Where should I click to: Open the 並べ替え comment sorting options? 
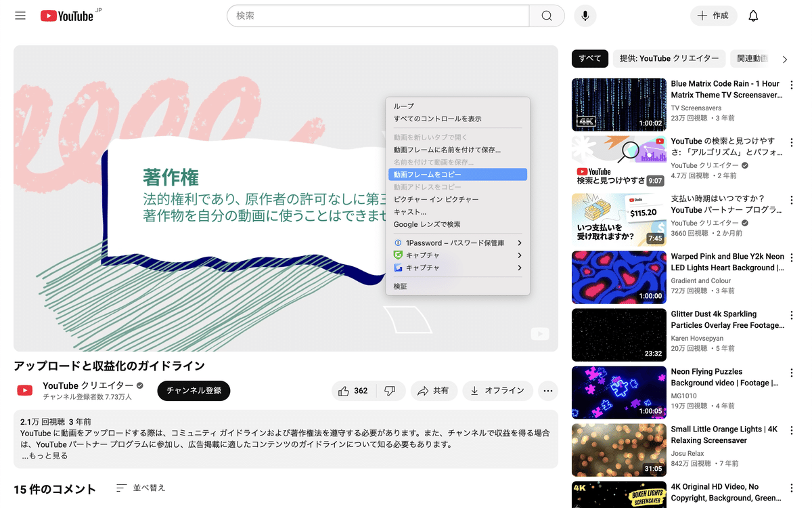coord(140,488)
